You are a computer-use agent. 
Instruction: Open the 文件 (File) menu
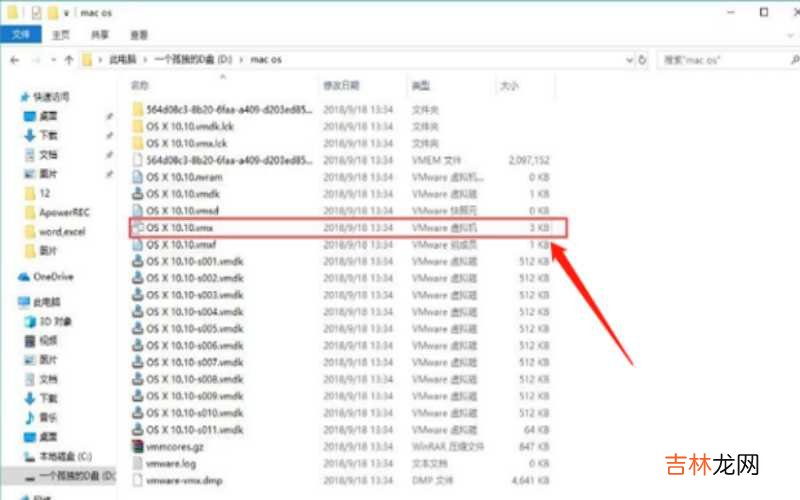coord(20,35)
